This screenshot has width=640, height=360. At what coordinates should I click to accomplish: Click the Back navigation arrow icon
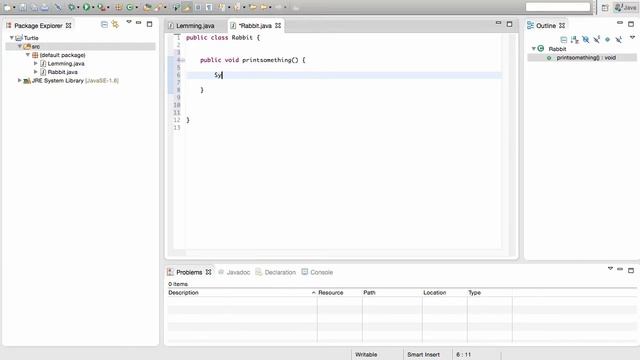tap(266, 7)
